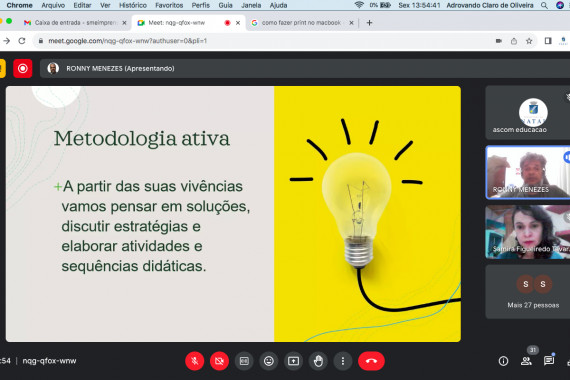Click the present screen icon
This screenshot has height=380, width=570.
pos(293,361)
